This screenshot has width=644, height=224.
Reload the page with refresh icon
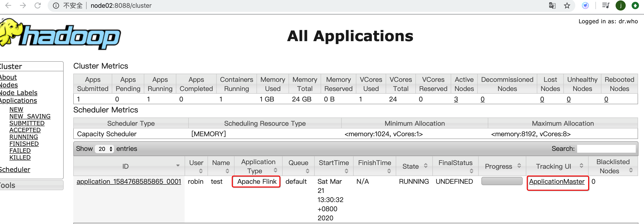pyautogui.click(x=38, y=5)
